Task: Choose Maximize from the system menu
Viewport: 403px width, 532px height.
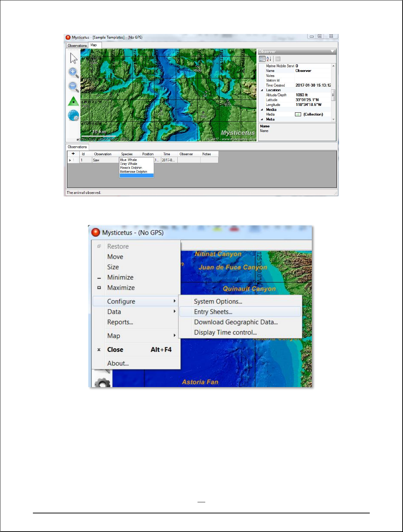Action: [x=136, y=288]
